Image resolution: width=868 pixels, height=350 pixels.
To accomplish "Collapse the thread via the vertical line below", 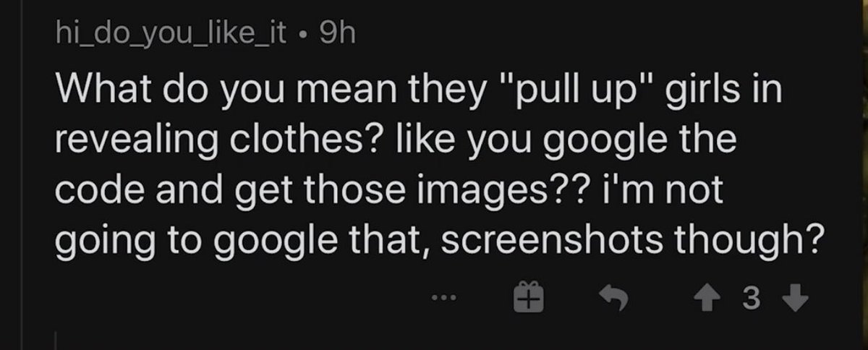I will click(x=58, y=341).
